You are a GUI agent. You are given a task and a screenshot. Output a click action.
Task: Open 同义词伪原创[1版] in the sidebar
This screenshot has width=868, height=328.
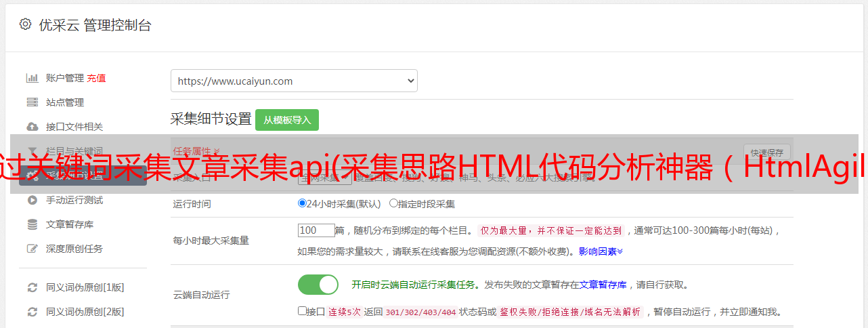tap(85, 287)
